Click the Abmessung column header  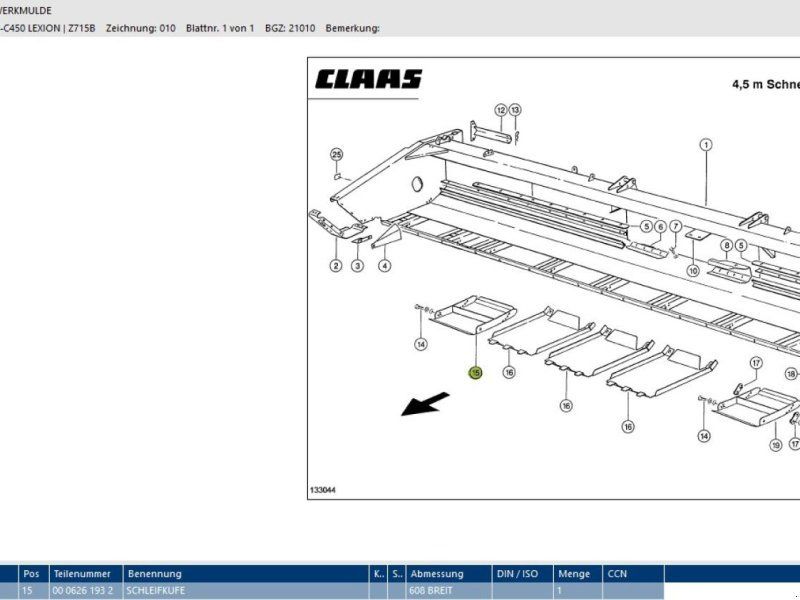click(x=449, y=573)
